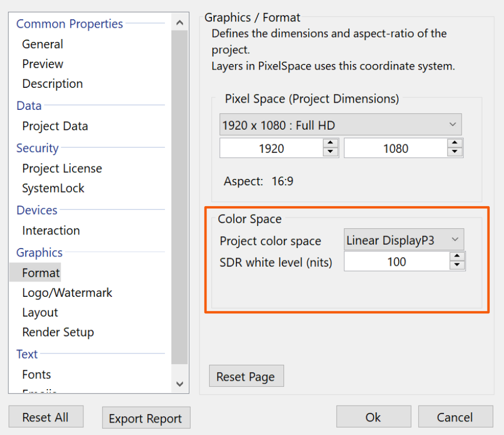Increase the project width spinner value
504x435 pixels.
click(x=331, y=144)
